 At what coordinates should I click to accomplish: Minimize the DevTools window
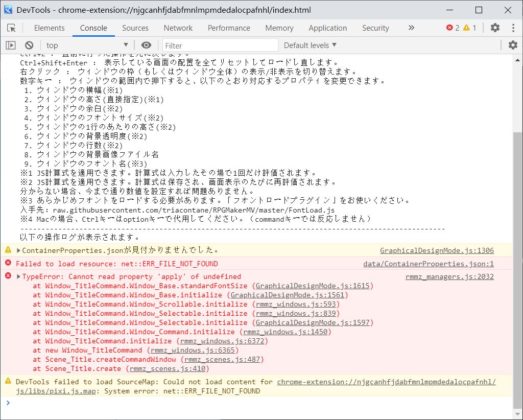click(449, 10)
